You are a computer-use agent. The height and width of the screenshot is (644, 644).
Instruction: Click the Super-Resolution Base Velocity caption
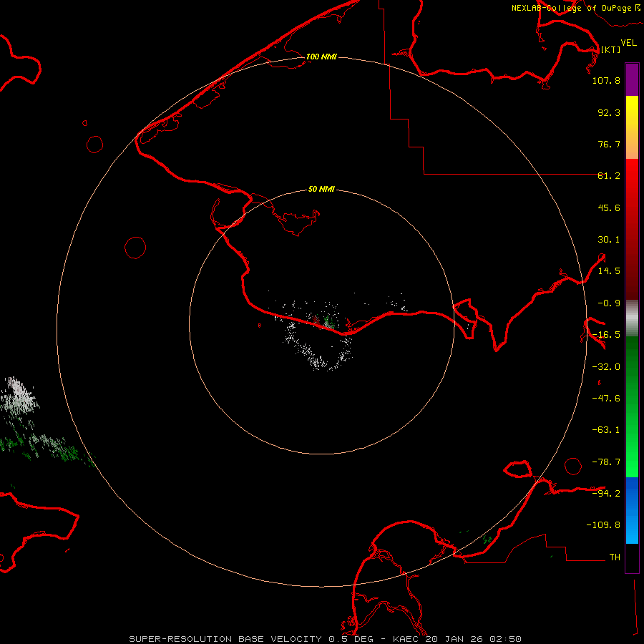pos(326,639)
